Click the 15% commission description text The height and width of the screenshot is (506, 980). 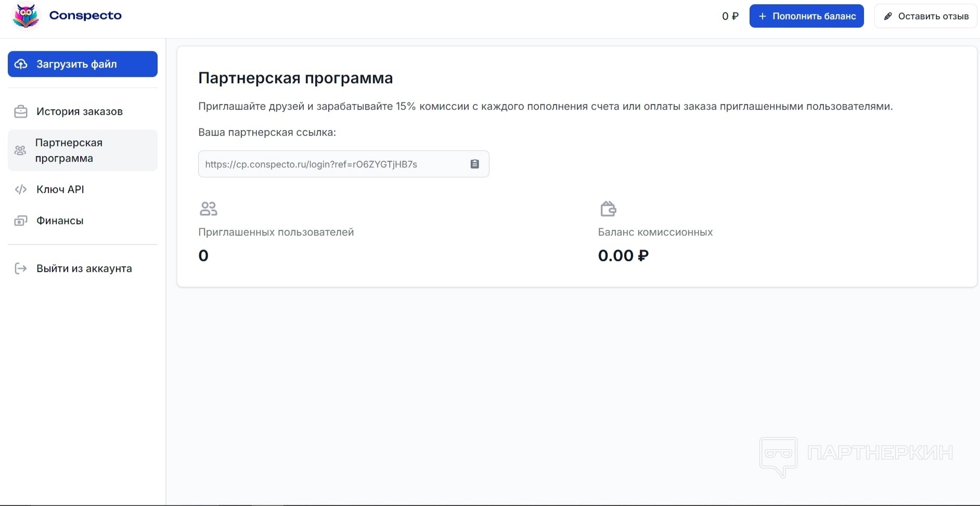point(545,106)
